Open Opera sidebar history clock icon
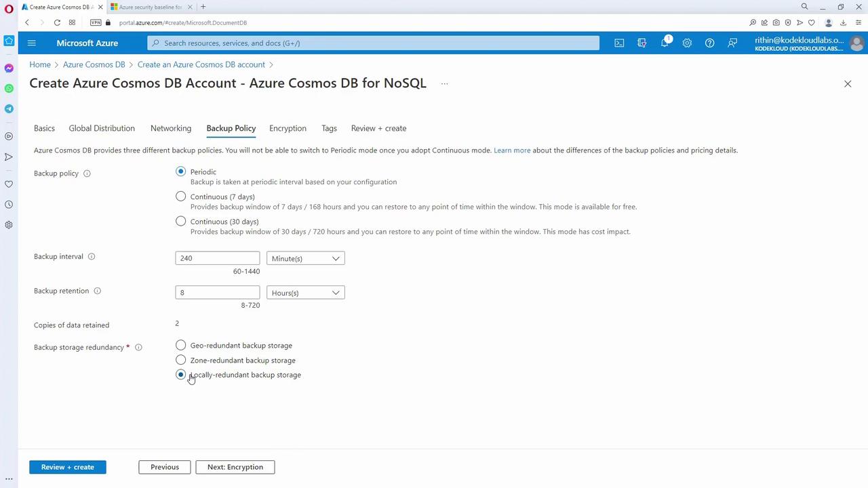 pos(9,205)
